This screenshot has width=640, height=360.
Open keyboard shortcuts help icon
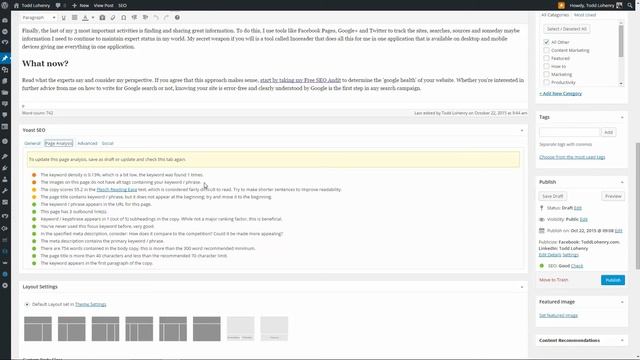pos(177,18)
